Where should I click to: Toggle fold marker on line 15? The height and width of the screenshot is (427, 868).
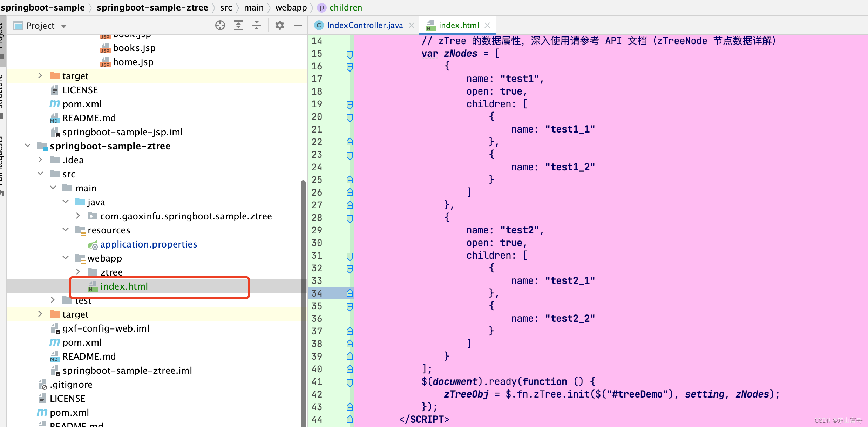point(350,54)
